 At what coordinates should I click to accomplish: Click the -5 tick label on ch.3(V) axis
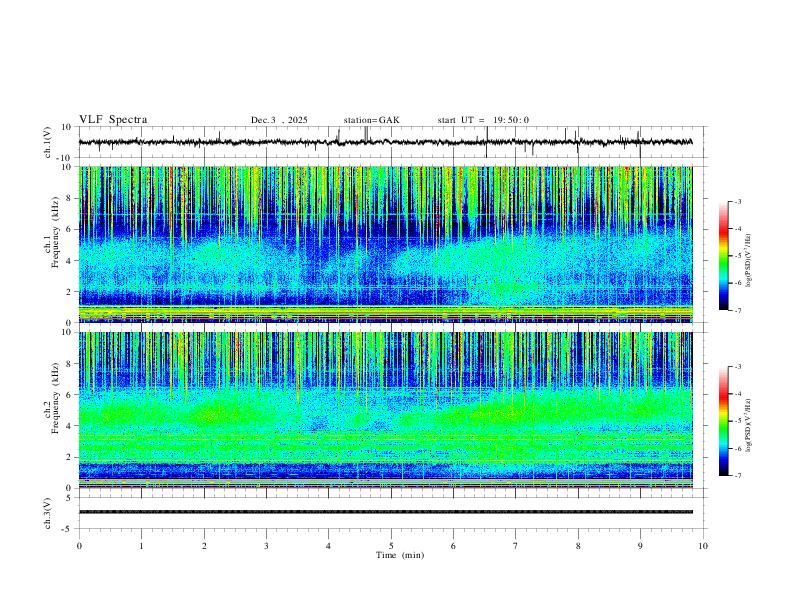tap(68, 529)
